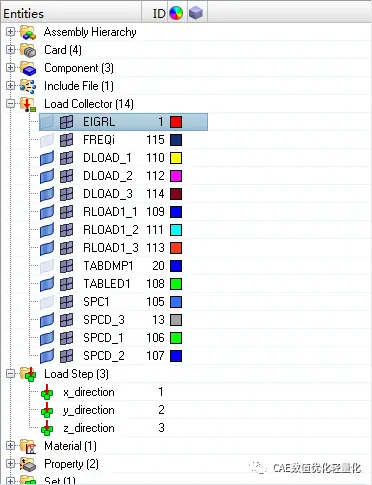Image resolution: width=372 pixels, height=485 pixels.
Task: Expand the Material (1) node
Action: point(10,446)
